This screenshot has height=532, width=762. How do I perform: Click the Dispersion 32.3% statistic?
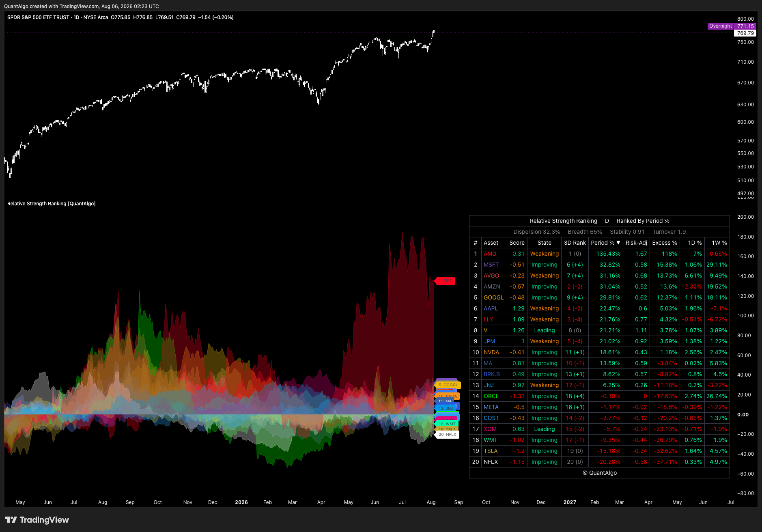(536, 232)
